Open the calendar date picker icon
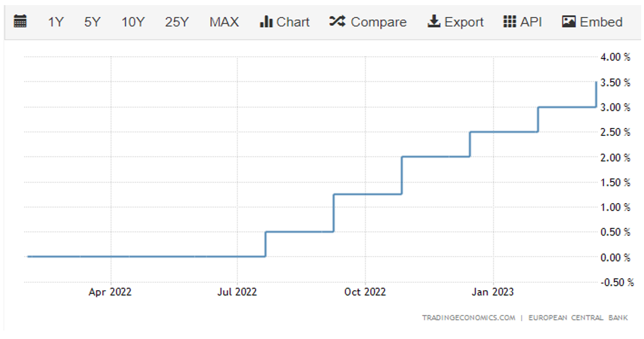The width and height of the screenshot is (644, 339). (20, 22)
